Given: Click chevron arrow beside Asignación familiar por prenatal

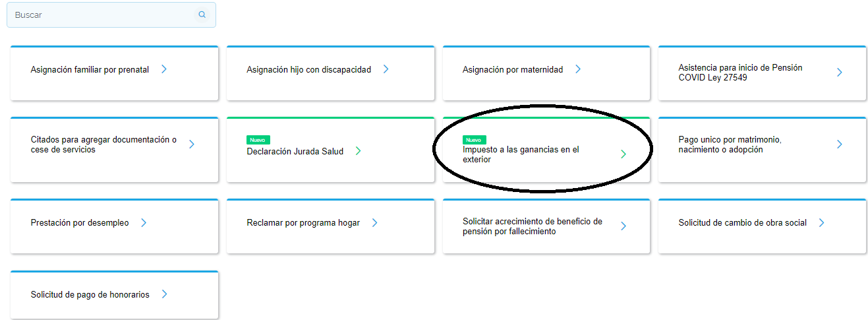Looking at the screenshot, I should [x=164, y=69].
